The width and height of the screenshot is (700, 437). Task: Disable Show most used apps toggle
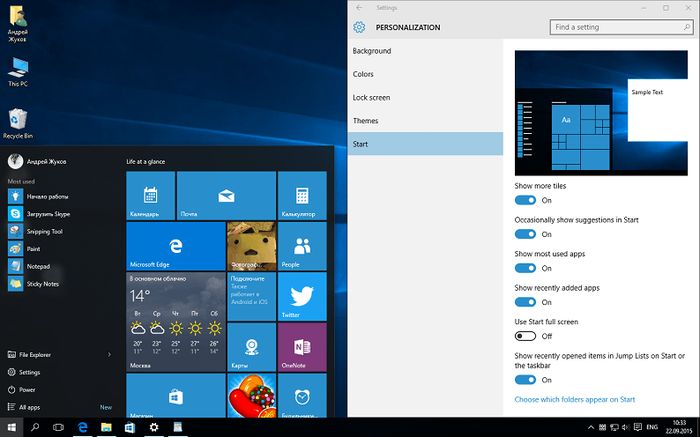pos(525,268)
